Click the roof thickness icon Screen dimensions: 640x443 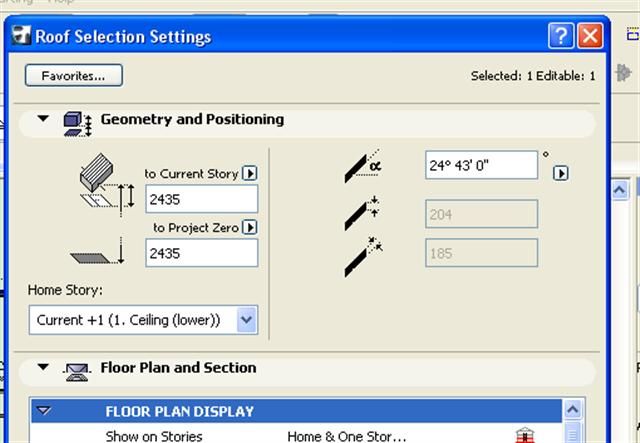coord(362,211)
